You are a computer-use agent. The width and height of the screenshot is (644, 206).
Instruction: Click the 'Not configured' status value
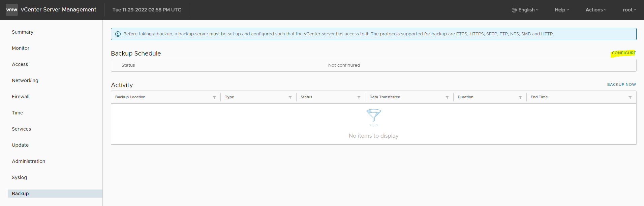pyautogui.click(x=344, y=65)
